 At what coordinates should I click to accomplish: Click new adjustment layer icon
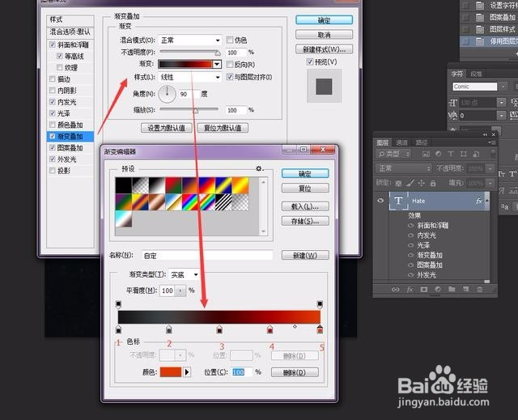point(438,289)
